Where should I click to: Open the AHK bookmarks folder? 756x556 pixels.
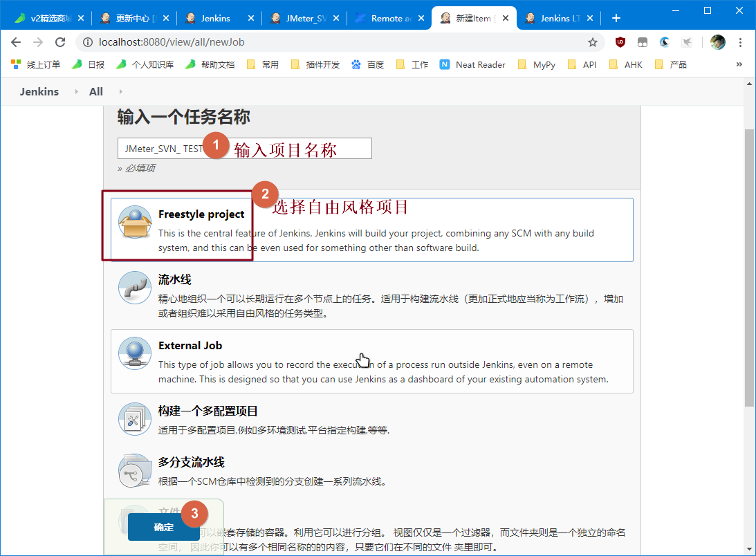625,64
